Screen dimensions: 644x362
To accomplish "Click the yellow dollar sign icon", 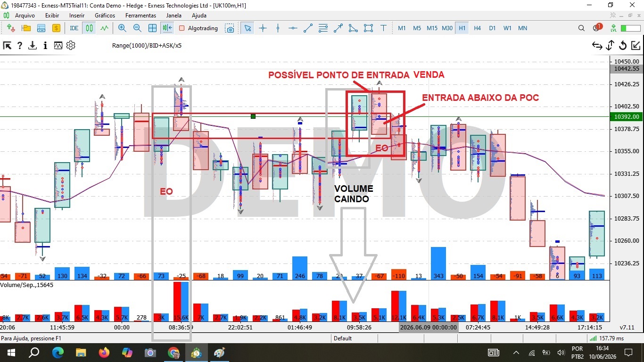I will (56, 28).
